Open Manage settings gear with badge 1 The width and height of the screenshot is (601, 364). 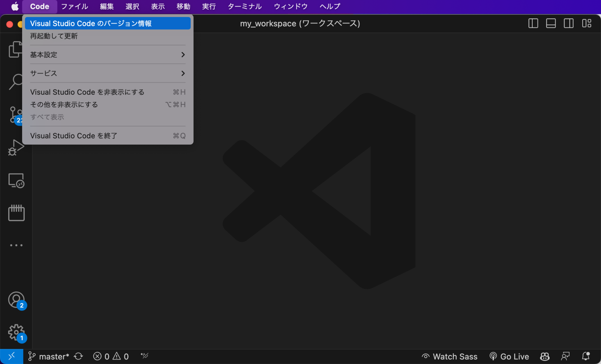pos(16,333)
